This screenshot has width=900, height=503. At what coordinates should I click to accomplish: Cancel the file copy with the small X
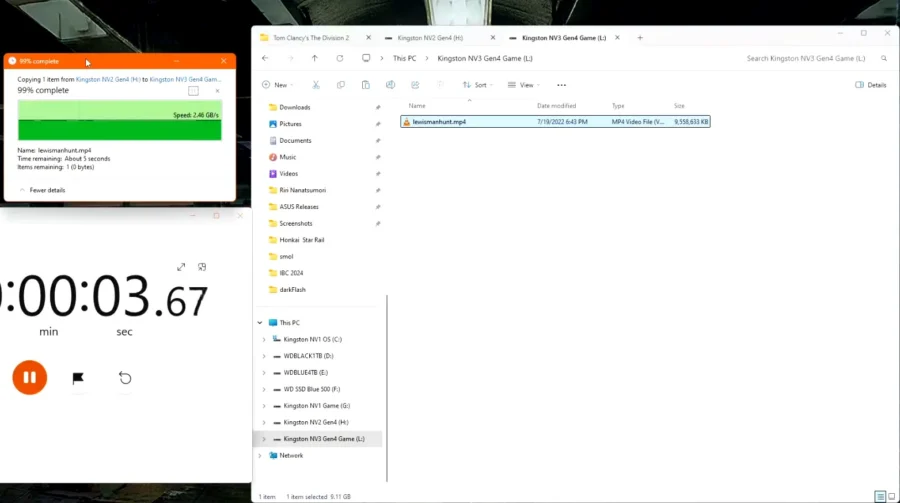coord(217,91)
